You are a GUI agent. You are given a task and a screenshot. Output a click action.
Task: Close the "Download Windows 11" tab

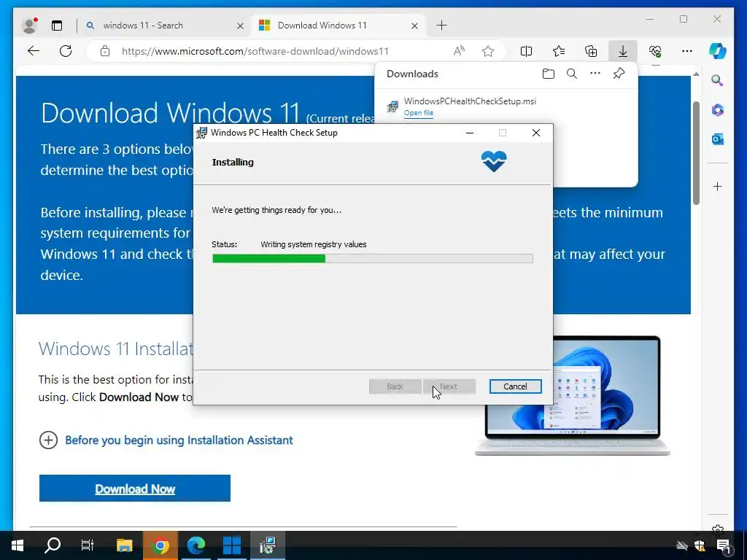click(x=414, y=26)
